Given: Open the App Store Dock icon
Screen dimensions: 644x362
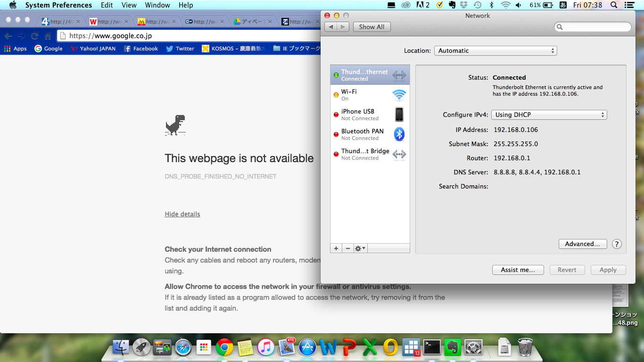Looking at the screenshot, I should pos(307,347).
